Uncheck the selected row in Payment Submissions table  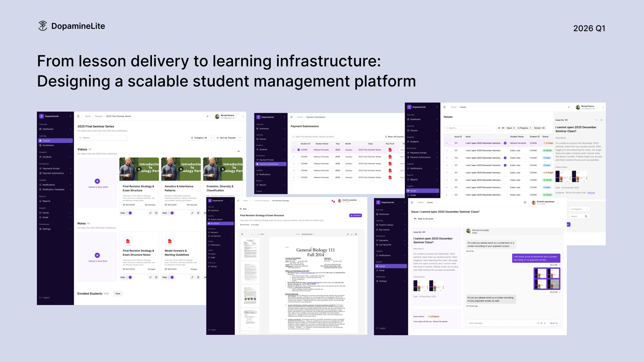[299, 150]
